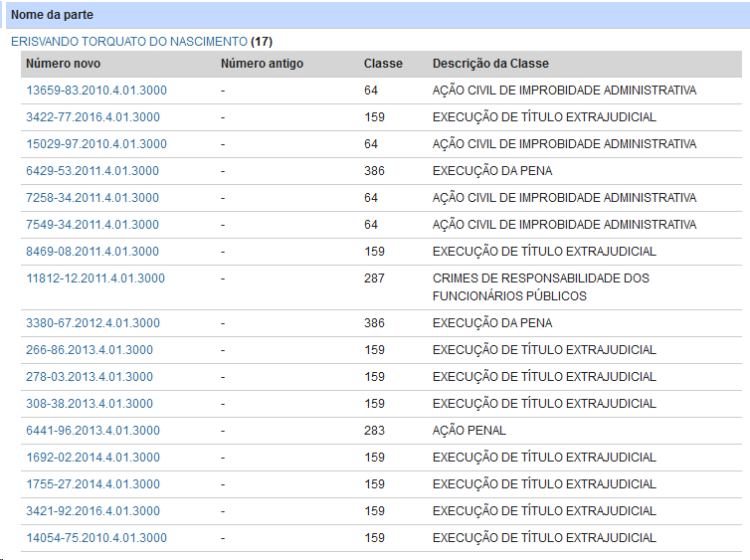This screenshot has height=560, width=750.
Task: Open case 3422-77.2016.4.01.3000
Action: point(93,117)
